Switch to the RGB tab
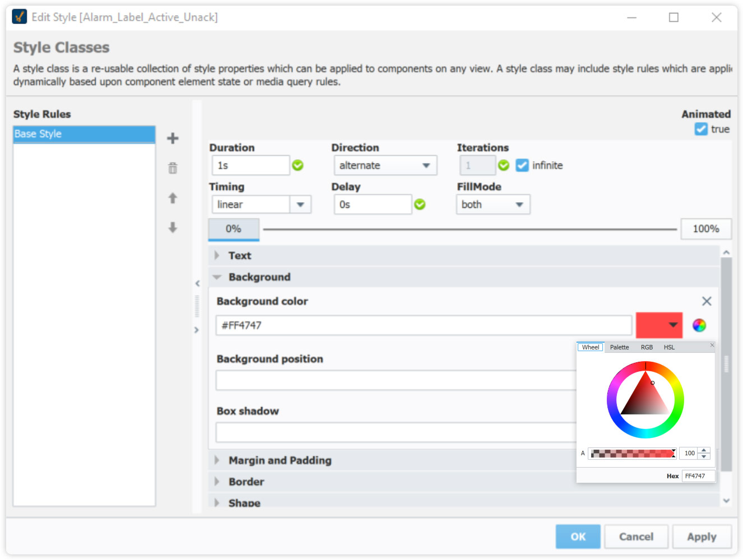The width and height of the screenshot is (743, 560). (x=647, y=347)
